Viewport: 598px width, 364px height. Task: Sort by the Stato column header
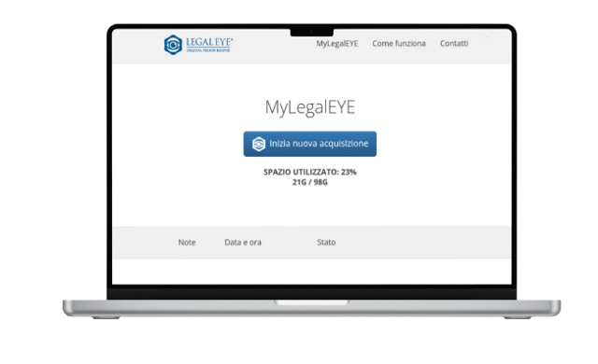point(326,242)
